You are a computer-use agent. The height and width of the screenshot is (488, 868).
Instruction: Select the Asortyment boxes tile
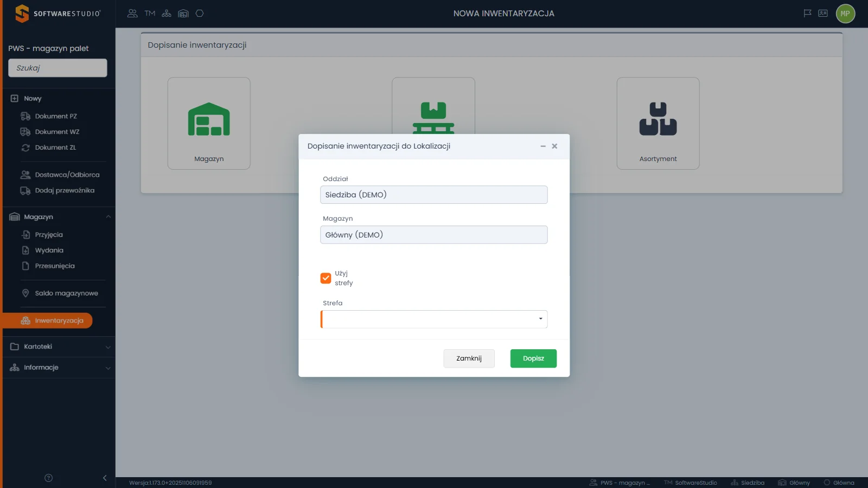(x=658, y=123)
